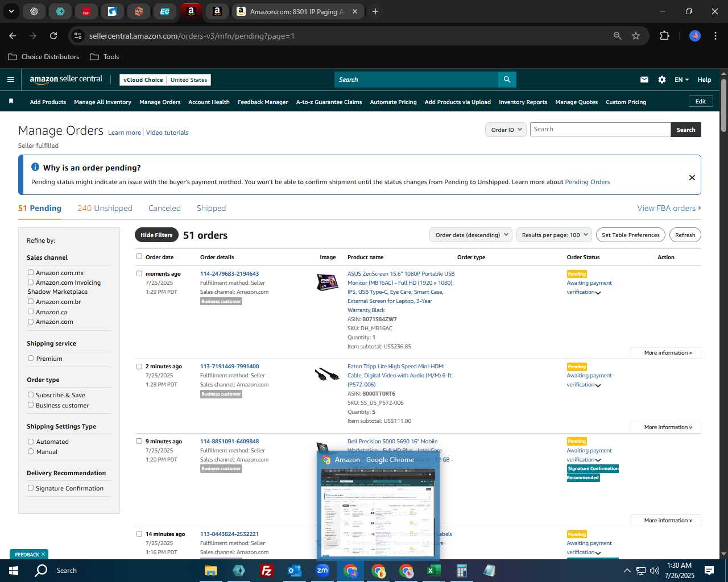Click the order search input field

pos(600,130)
